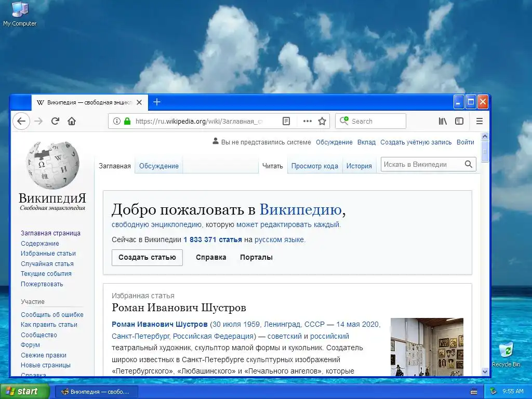532x399 pixels.
Task: Open My Computer desktop icon
Action: coord(20,14)
